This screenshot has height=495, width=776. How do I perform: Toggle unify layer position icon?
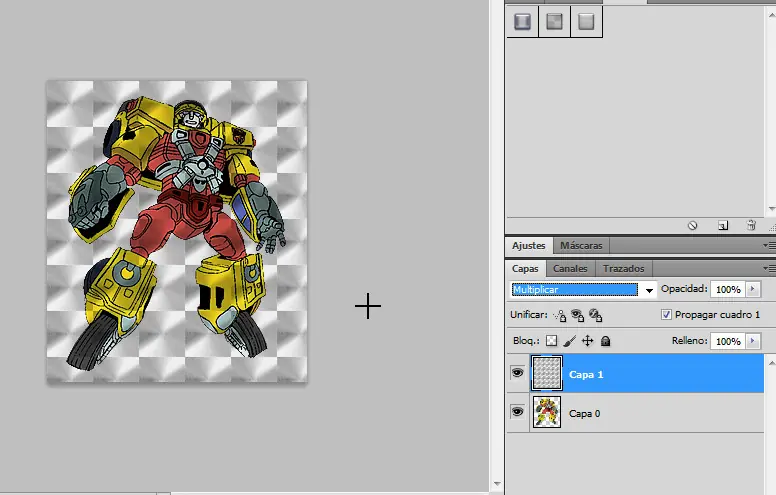point(560,315)
